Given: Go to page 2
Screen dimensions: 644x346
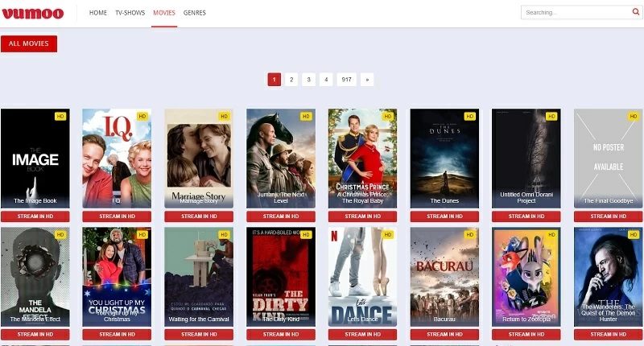Looking at the screenshot, I should 291,80.
